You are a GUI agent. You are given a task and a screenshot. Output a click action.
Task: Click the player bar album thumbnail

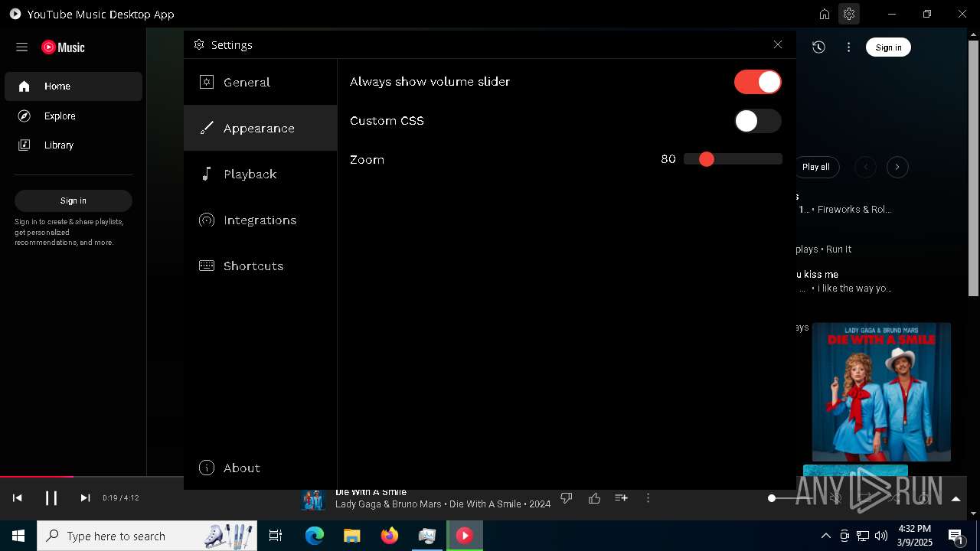coord(313,500)
